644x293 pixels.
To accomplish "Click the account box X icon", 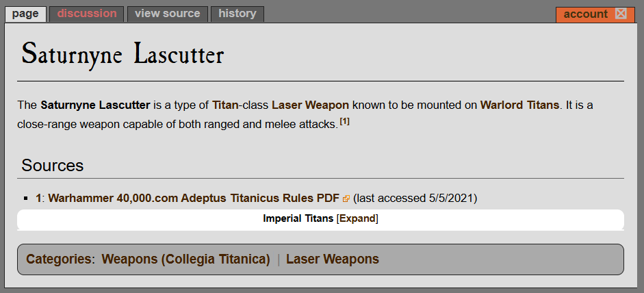I will 621,14.
